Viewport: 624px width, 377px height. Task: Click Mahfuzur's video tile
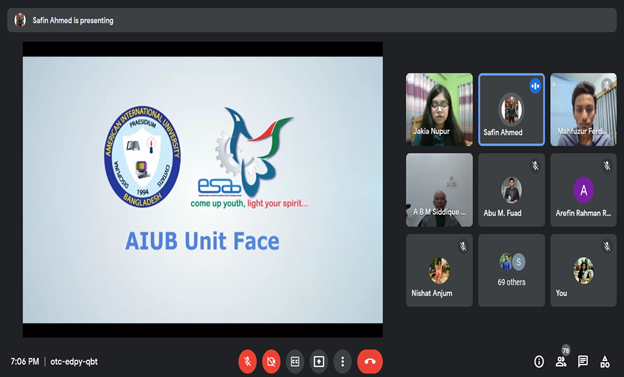[x=583, y=109]
